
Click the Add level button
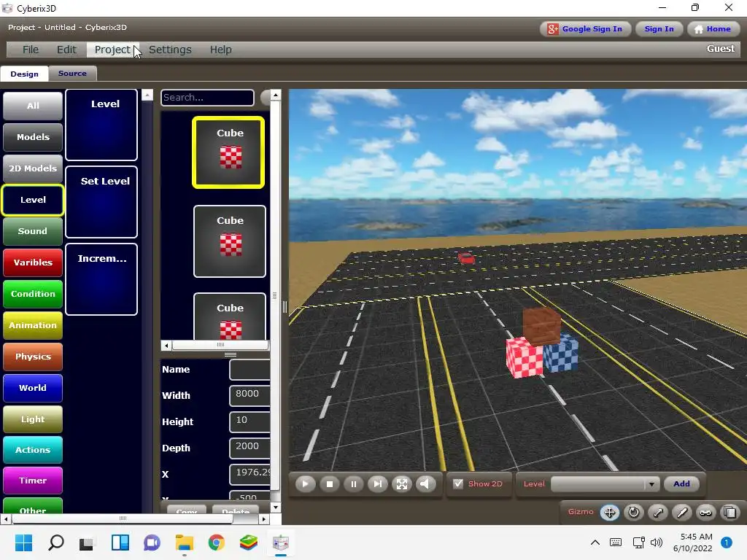click(681, 484)
